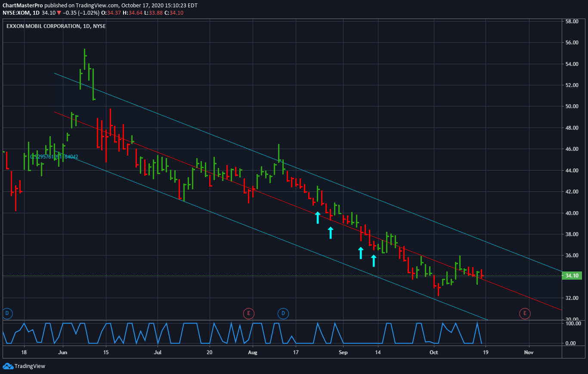Select the 'Jul' label on the time axis

tap(158, 352)
